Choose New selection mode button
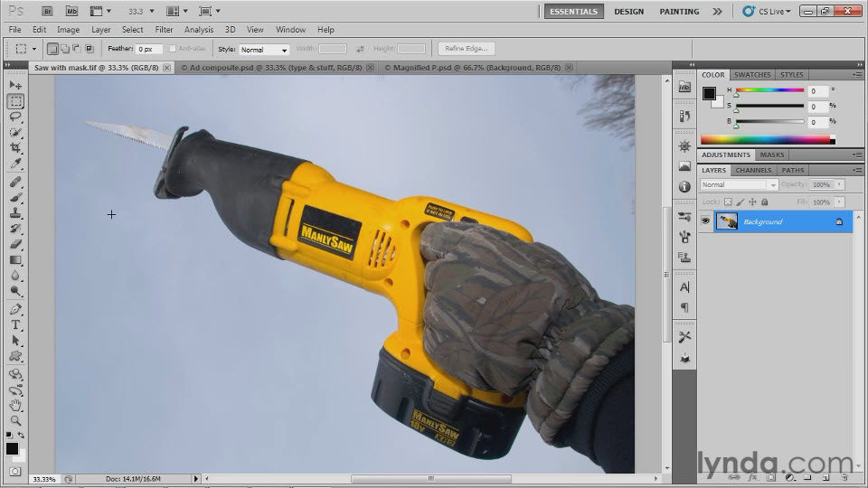The image size is (868, 488). (x=52, y=49)
